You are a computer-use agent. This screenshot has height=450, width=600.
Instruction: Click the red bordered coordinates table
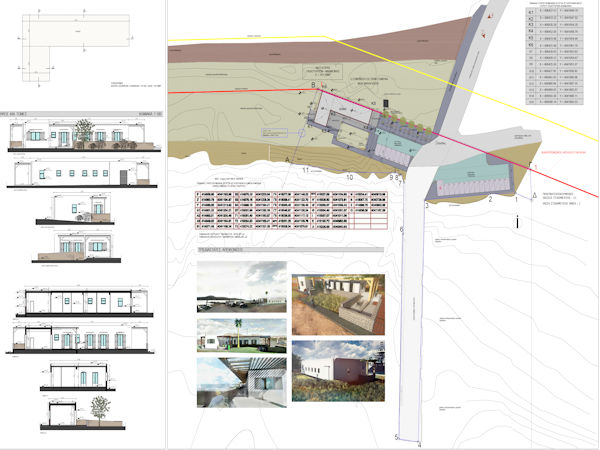[x=291, y=210]
